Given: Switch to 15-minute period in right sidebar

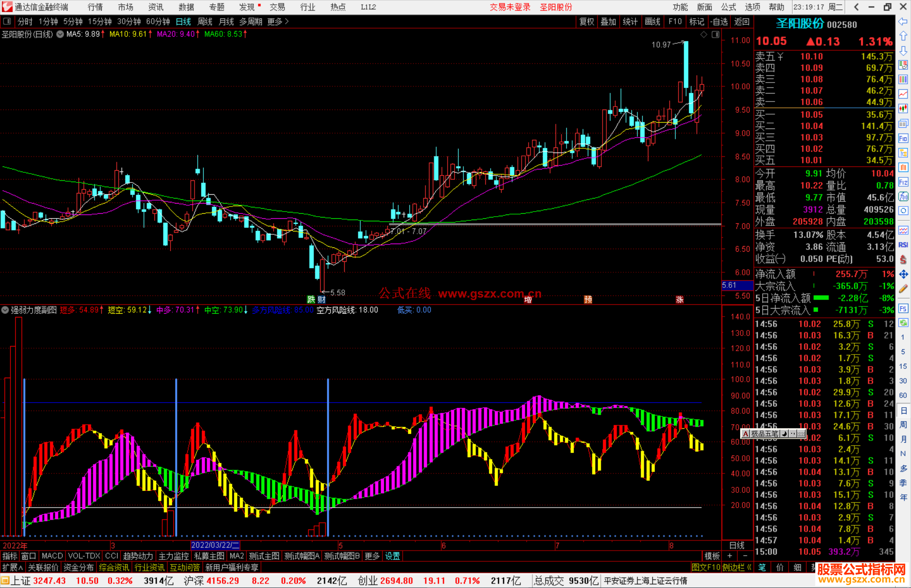Looking at the screenshot, I should (x=903, y=366).
